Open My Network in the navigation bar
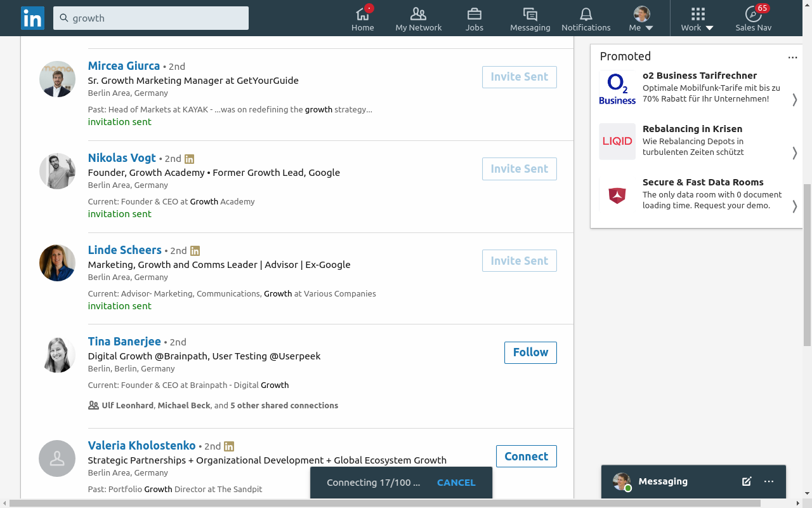The image size is (812, 508). tap(419, 18)
